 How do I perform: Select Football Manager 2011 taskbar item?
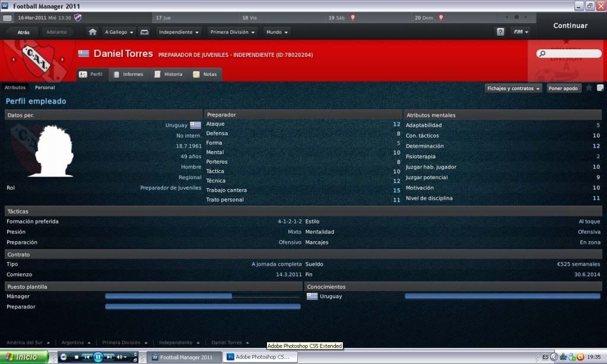coord(186,357)
